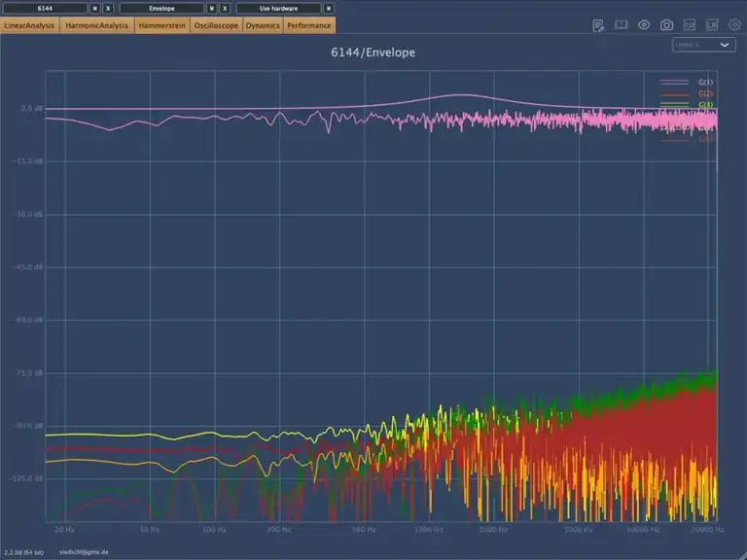This screenshot has width=747, height=560.
Task: Click the 20000 Hz axis label
Action: click(707, 530)
